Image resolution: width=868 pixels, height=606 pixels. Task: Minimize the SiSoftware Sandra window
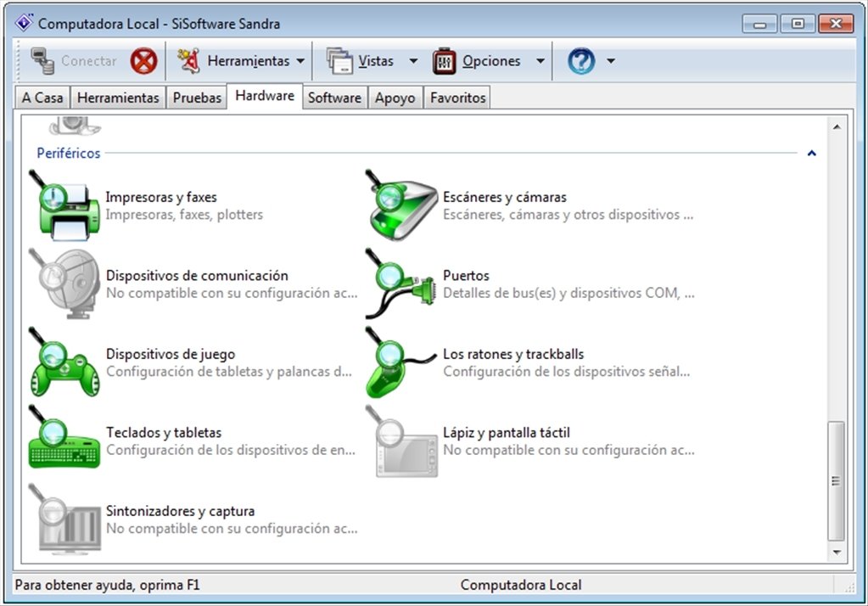coord(760,24)
